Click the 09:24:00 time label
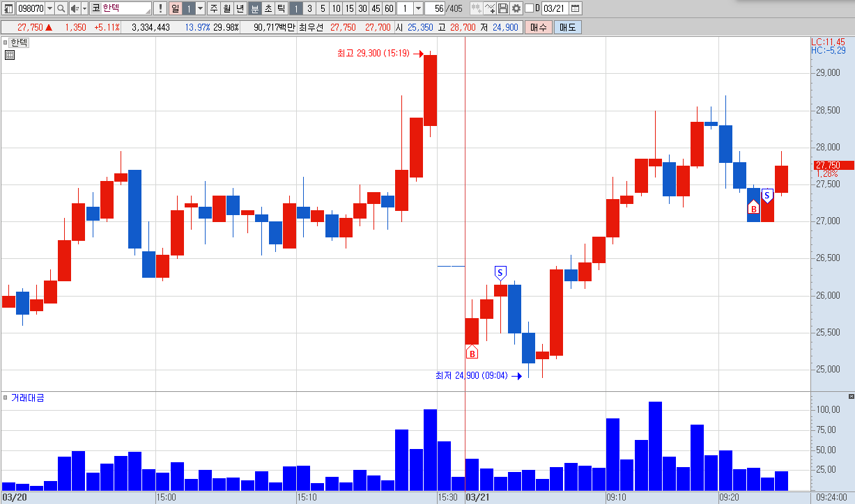This screenshot has width=855, height=504. pyautogui.click(x=831, y=498)
